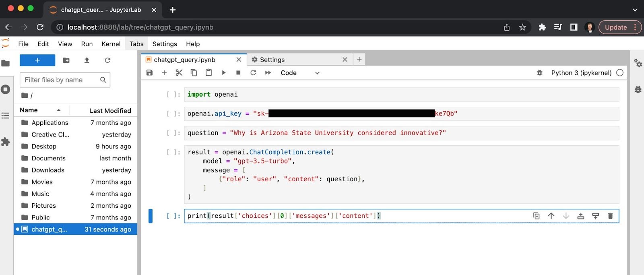644x275 pixels.
Task: Insert a cell below via cell toolbar
Action: pos(596,216)
